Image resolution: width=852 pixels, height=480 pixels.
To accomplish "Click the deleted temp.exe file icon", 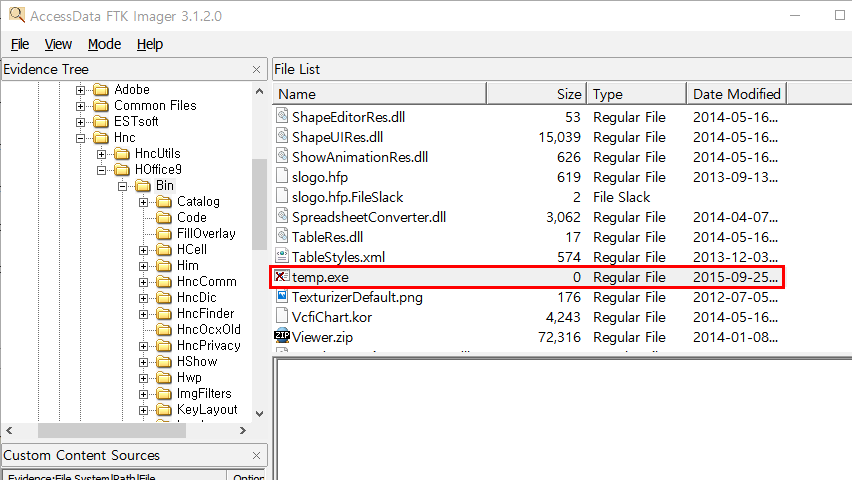I will 282,276.
